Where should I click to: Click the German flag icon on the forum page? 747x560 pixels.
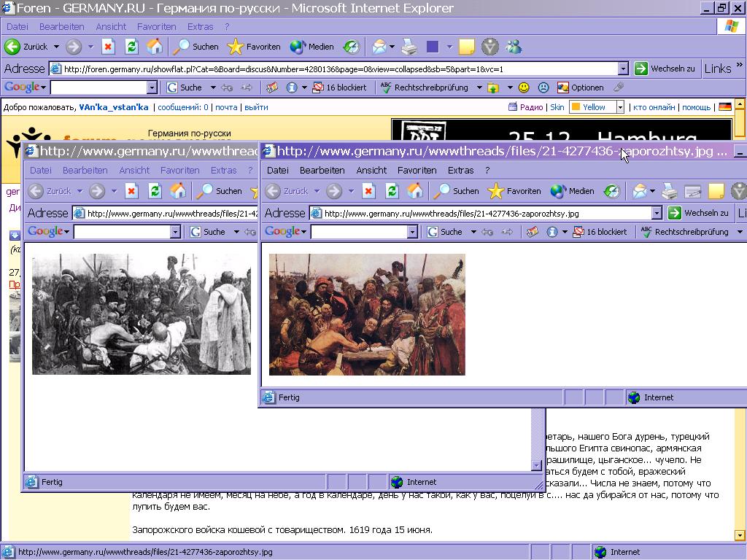[724, 107]
